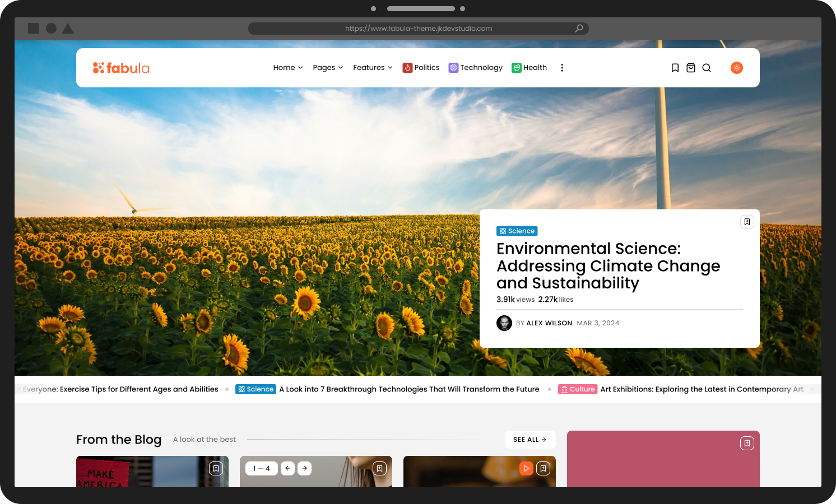Open the Politics menu item
The width and height of the screenshot is (836, 504).
tap(421, 68)
